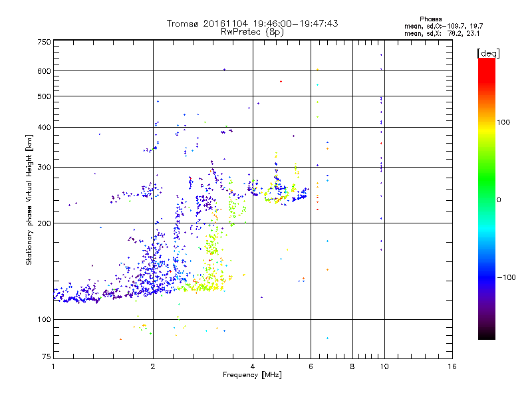The image size is (532, 399).
Task: Click the x-axis tick label '2'
Action: (x=153, y=366)
